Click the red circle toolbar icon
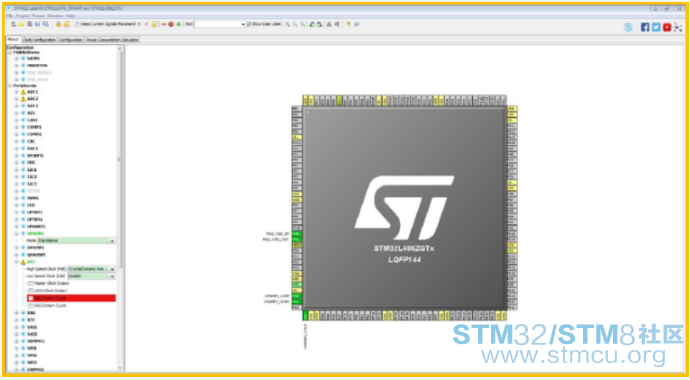 coord(171,24)
